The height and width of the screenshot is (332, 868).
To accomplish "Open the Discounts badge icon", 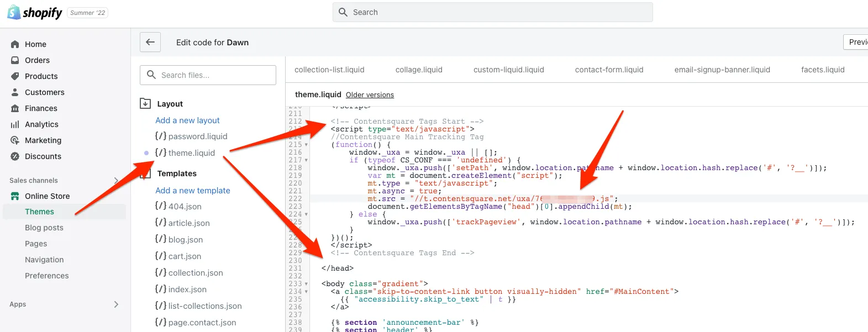I will 15,156.
